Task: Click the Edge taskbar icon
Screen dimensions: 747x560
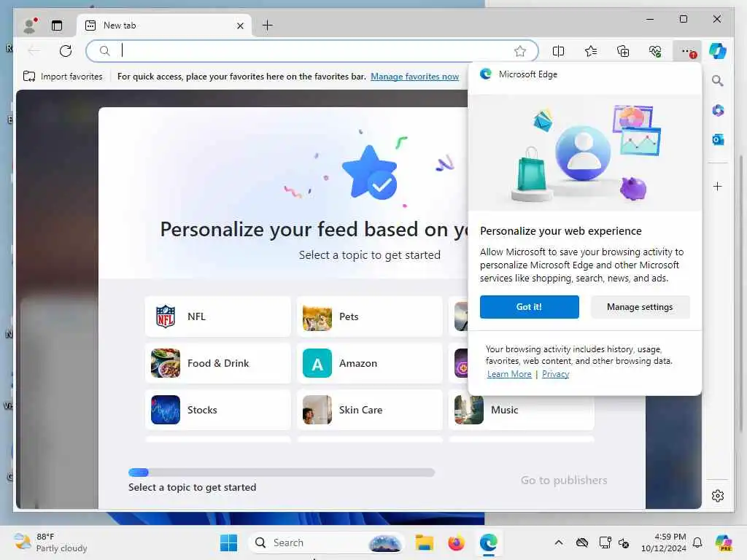Action: click(489, 542)
